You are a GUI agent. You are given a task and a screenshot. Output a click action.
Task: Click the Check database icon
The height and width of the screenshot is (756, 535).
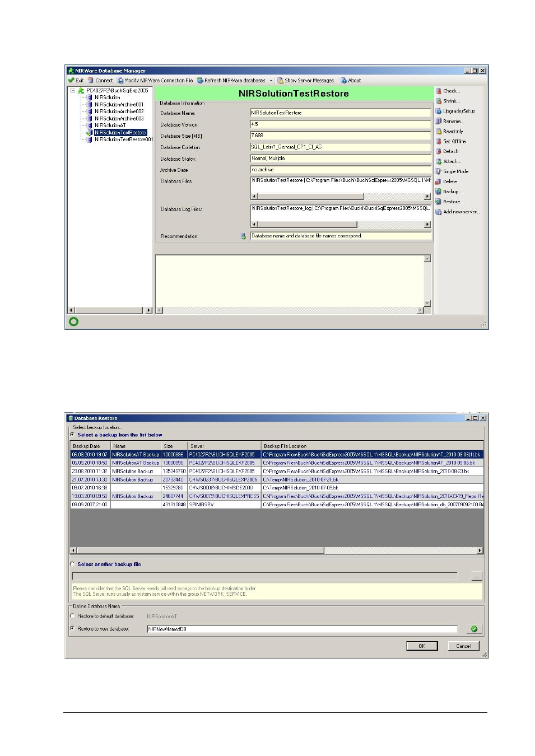pyautogui.click(x=439, y=91)
